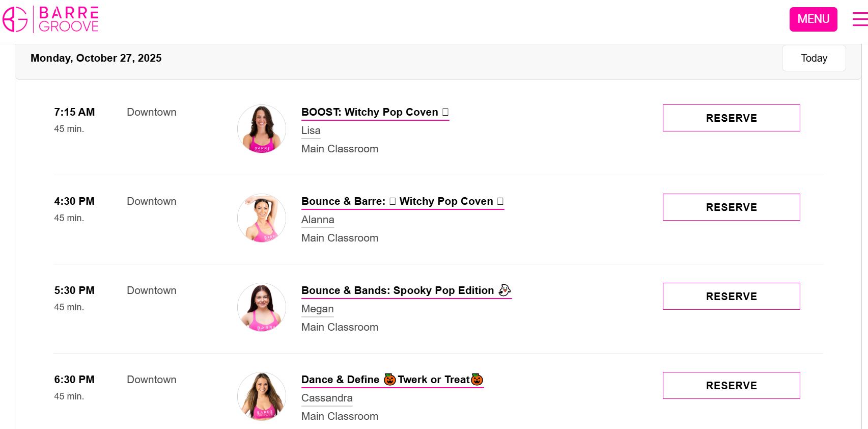View instructor Alanna's profile link
Image resolution: width=868 pixels, height=429 pixels.
point(318,220)
